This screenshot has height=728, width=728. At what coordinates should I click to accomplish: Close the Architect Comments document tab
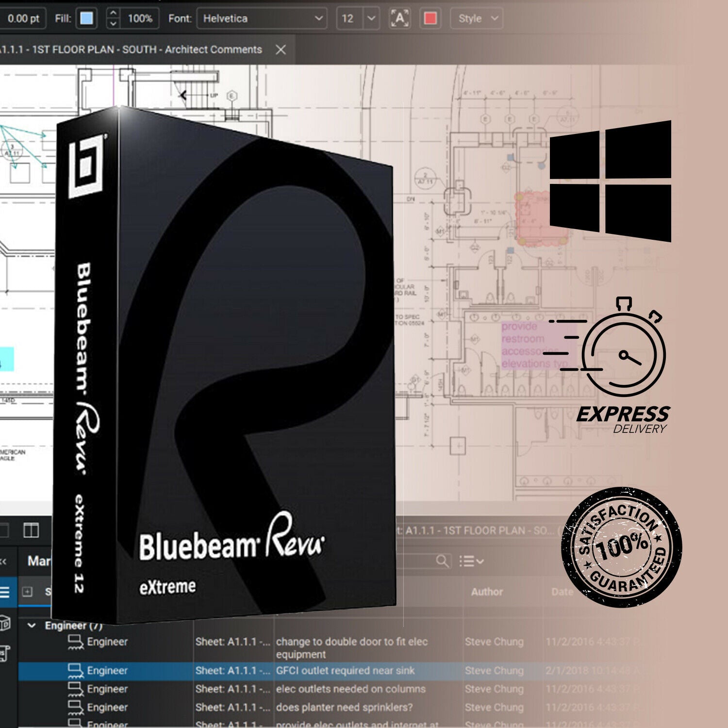(x=281, y=50)
